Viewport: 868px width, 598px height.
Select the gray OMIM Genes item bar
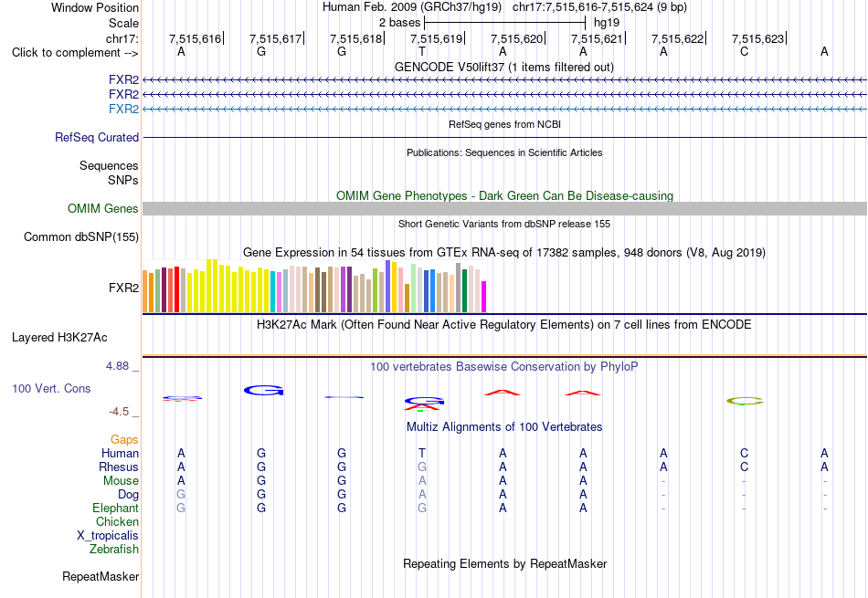504,208
